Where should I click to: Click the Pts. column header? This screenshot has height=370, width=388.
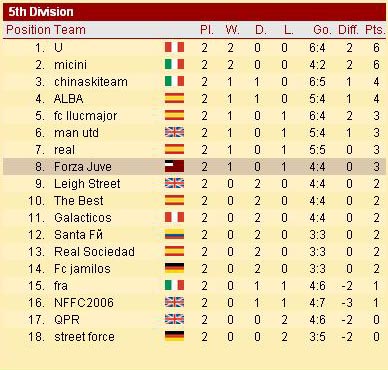coord(375,30)
